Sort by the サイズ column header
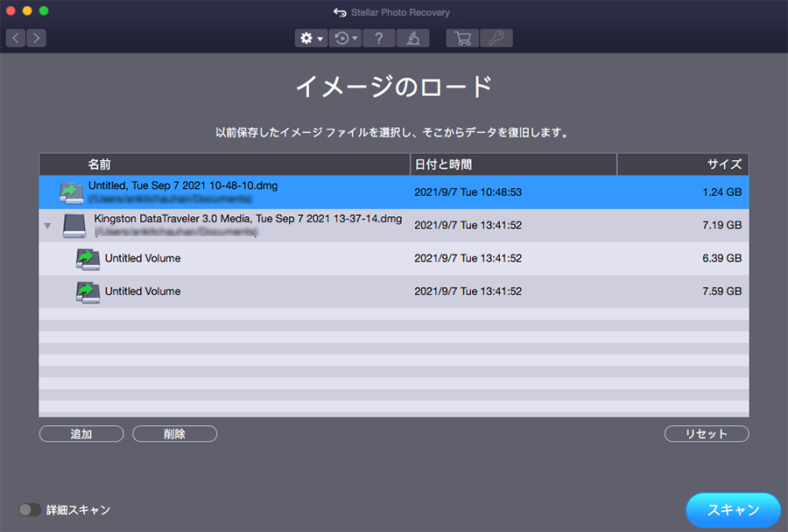 [683, 164]
